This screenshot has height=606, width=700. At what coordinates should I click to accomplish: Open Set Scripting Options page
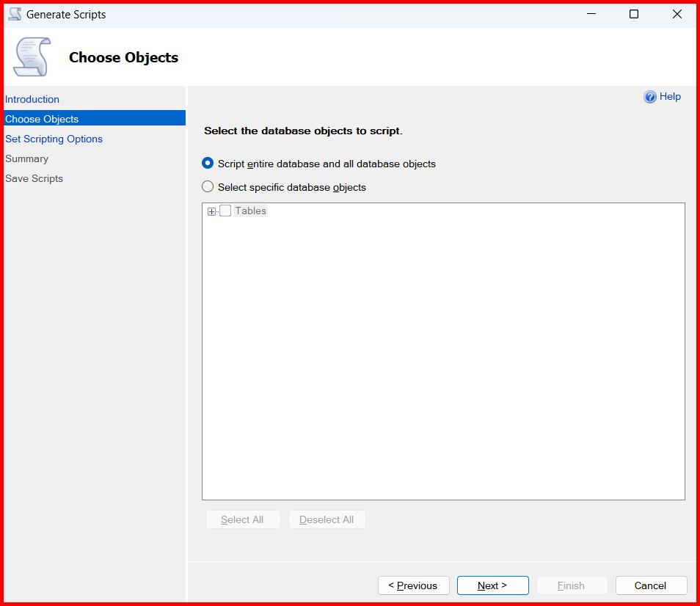(54, 139)
